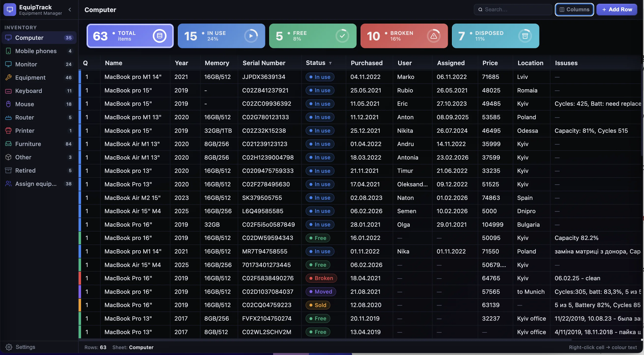644x355 pixels.
Task: Switch to the Monitor sheet
Action: [x=39, y=64]
